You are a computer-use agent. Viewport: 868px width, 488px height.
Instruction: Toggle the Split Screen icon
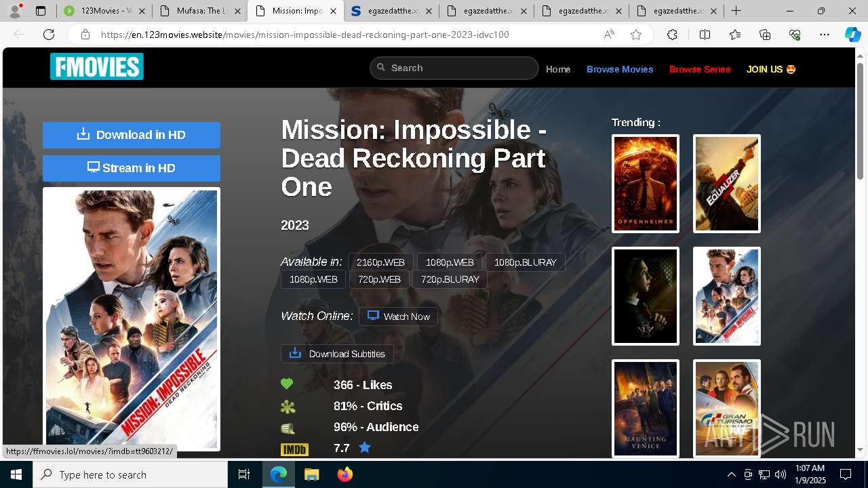(x=705, y=35)
